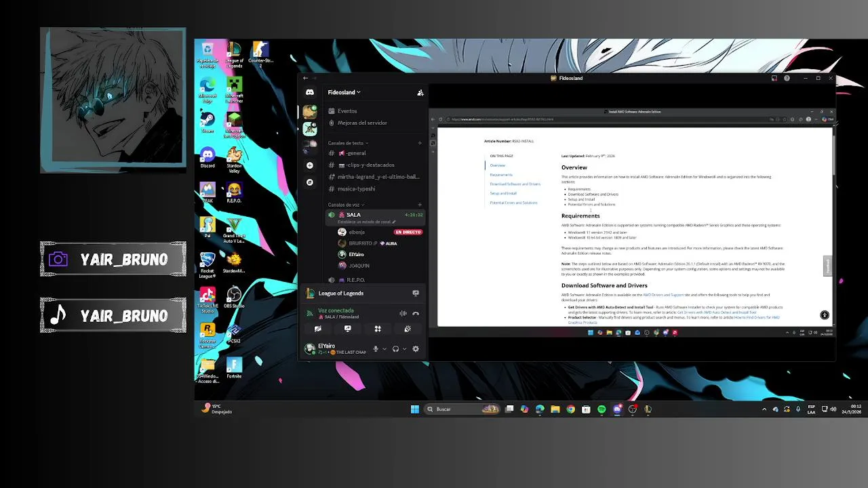Open the #general text channel
Screen dimensions: 868x488
click(376, 153)
